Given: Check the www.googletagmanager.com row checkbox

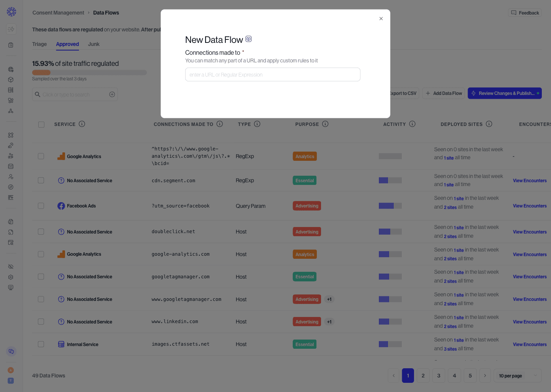Looking at the screenshot, I should tap(41, 299).
